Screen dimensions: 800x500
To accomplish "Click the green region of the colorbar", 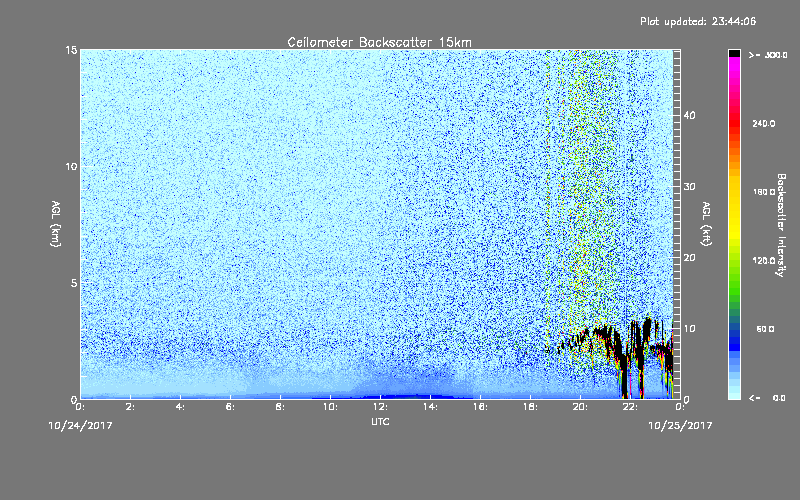I will pyautogui.click(x=734, y=283).
